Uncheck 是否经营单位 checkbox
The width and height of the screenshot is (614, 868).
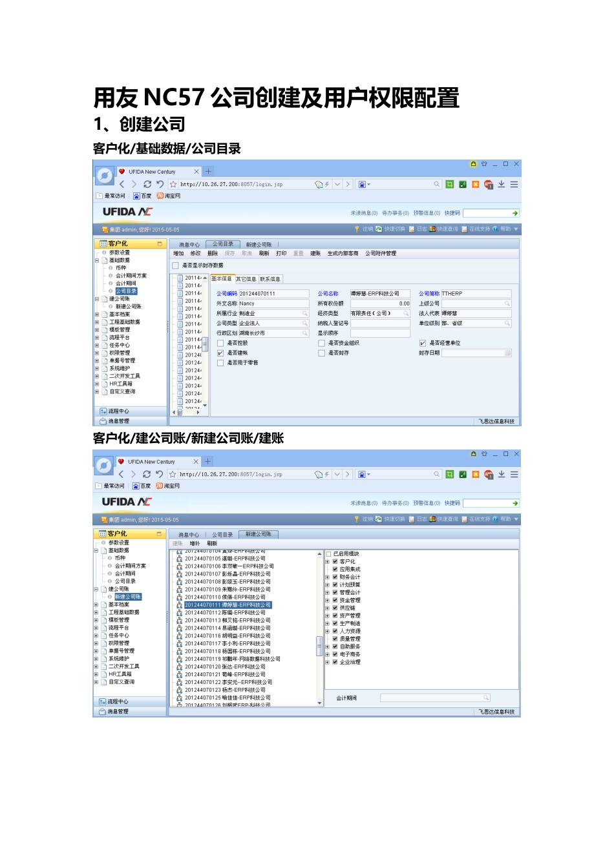423,344
